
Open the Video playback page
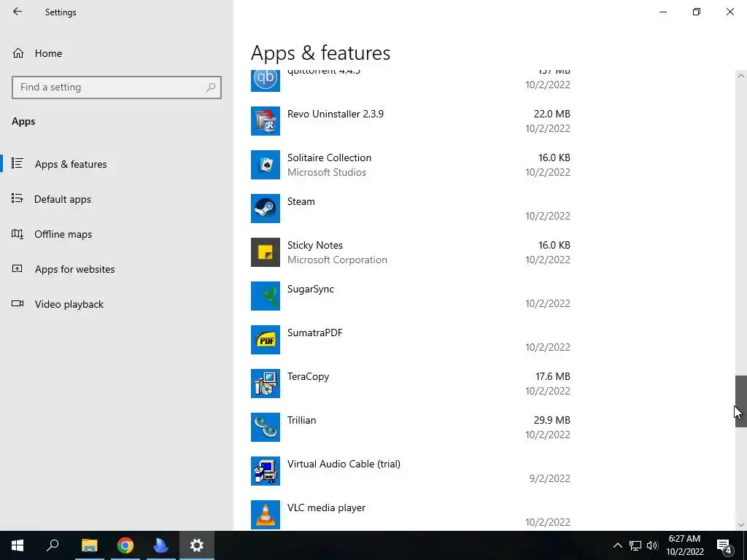117,304
